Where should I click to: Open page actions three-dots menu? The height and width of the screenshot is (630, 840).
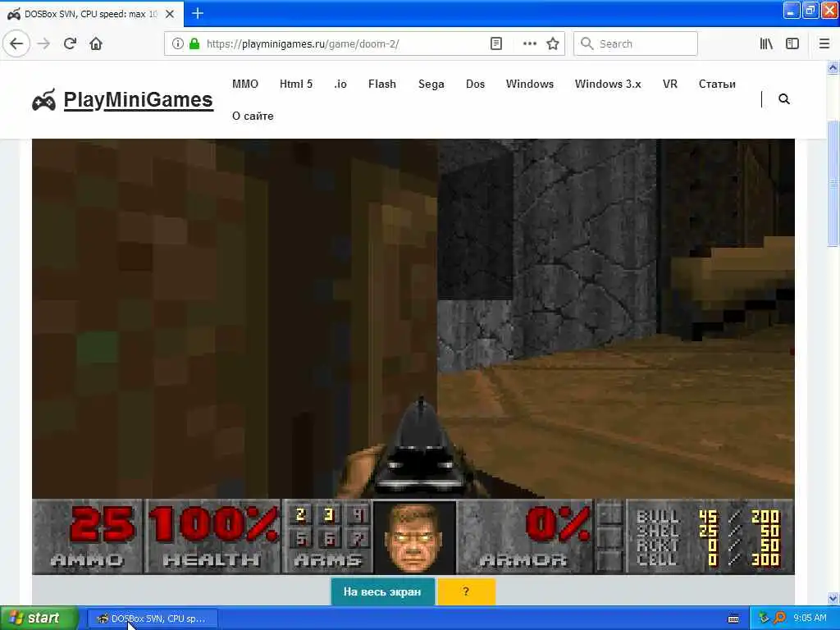(x=529, y=44)
